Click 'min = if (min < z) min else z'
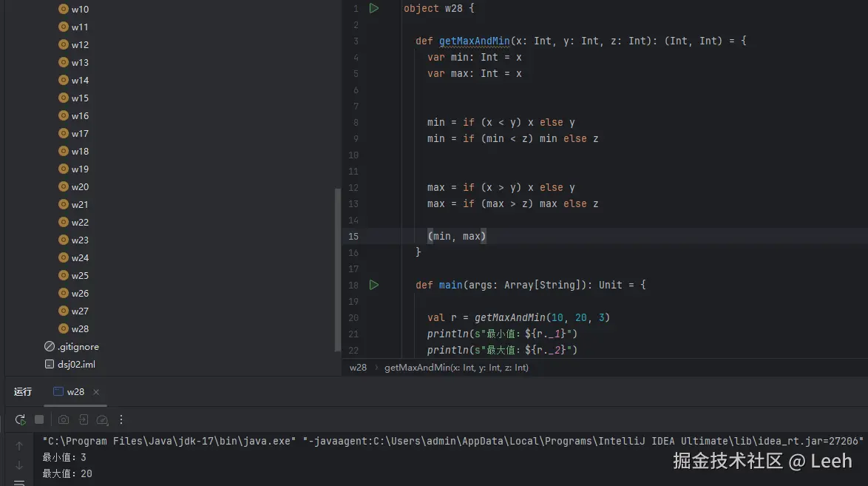868x486 pixels. (x=512, y=138)
